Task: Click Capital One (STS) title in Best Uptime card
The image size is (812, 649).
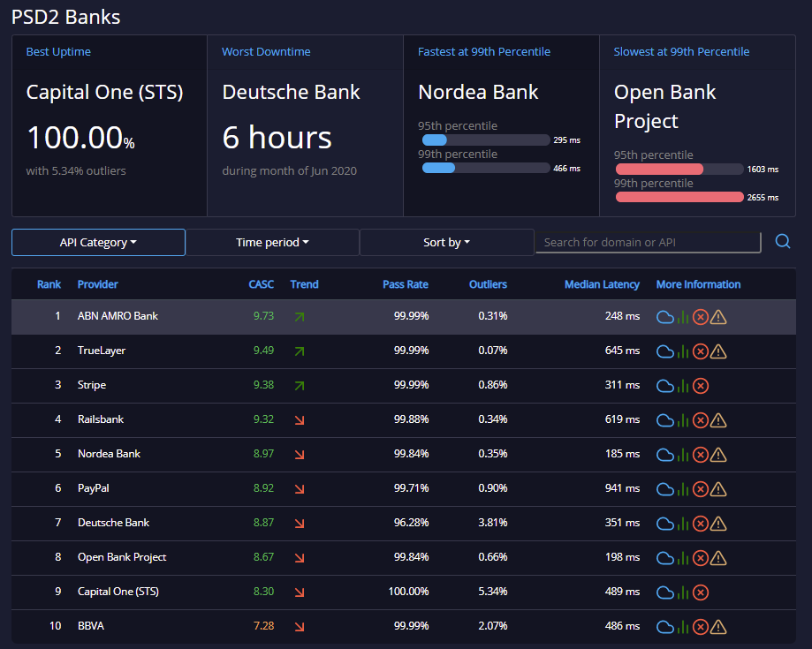Action: [x=104, y=92]
